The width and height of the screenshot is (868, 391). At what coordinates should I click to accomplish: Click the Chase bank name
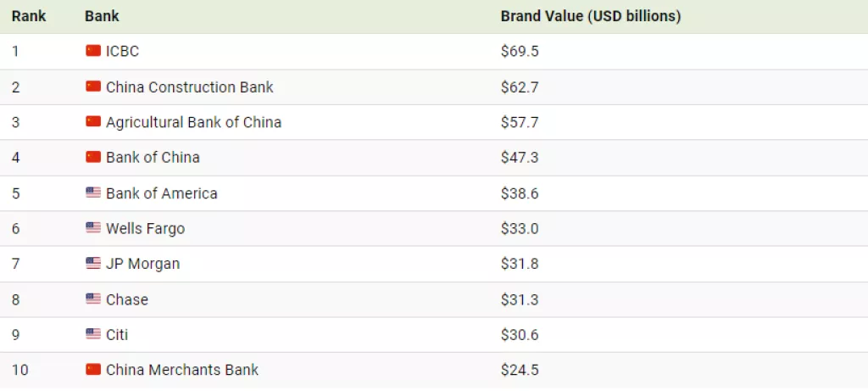coord(127,299)
